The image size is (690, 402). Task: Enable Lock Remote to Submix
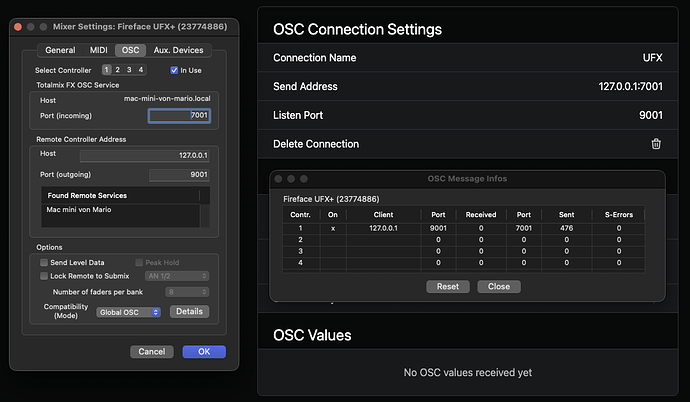click(44, 276)
